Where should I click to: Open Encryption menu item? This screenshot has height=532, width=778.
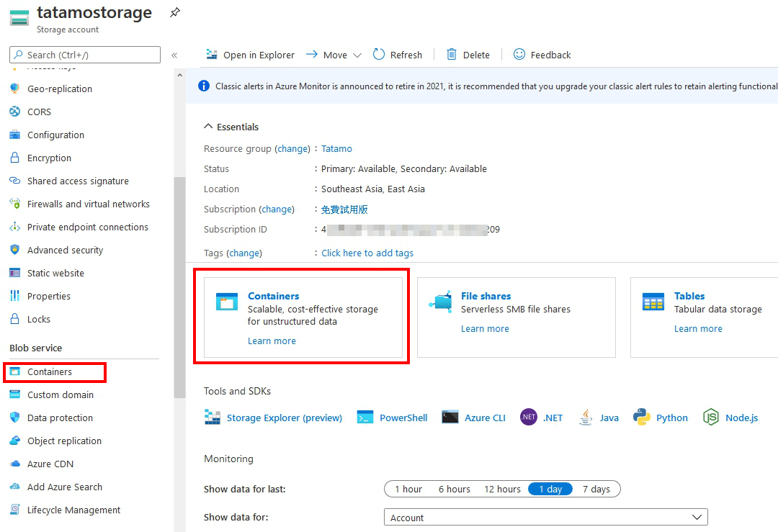pos(49,158)
